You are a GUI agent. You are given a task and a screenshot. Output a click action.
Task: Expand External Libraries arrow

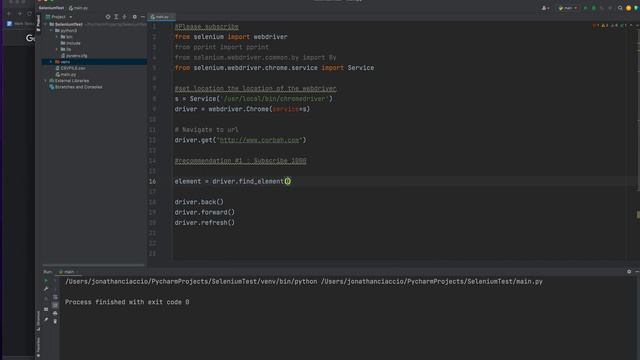[x=45, y=80]
